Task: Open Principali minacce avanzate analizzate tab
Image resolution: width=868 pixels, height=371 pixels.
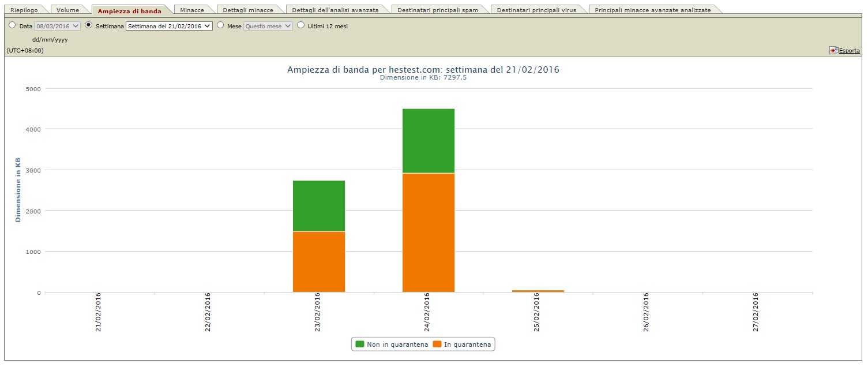Action: (652, 10)
